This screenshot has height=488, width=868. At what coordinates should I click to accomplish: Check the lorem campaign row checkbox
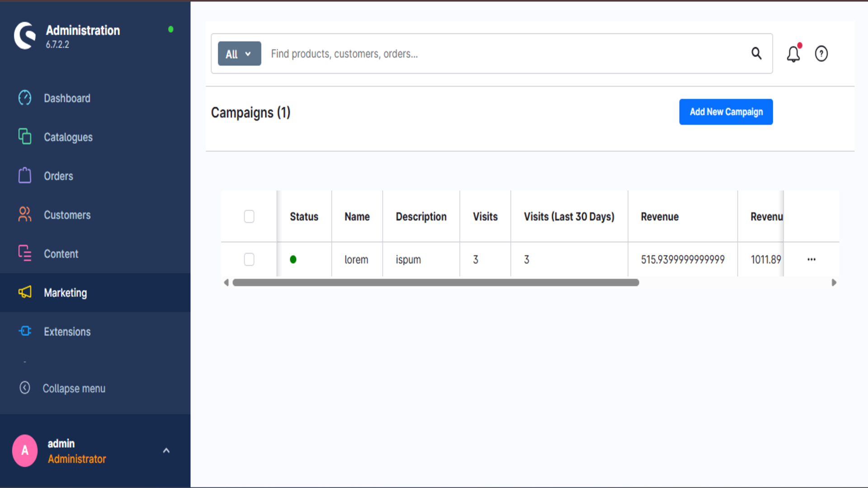click(249, 259)
